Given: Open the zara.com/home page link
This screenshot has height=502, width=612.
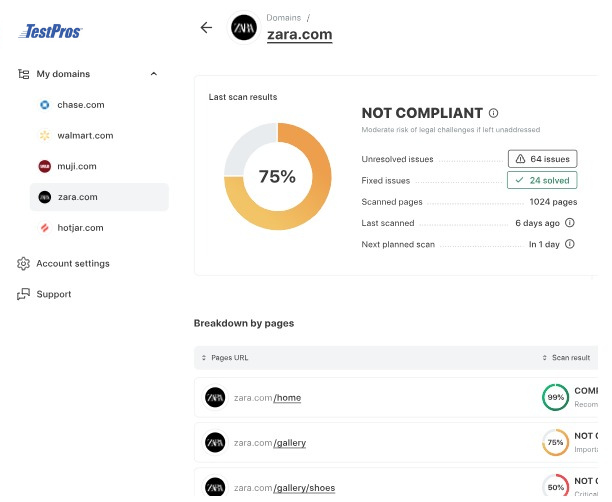Looking at the screenshot, I should pos(267,398).
